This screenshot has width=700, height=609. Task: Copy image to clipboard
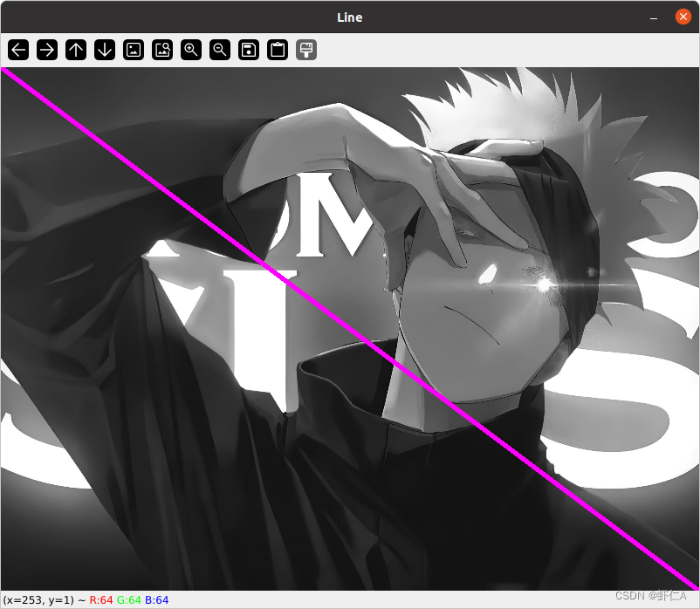278,50
